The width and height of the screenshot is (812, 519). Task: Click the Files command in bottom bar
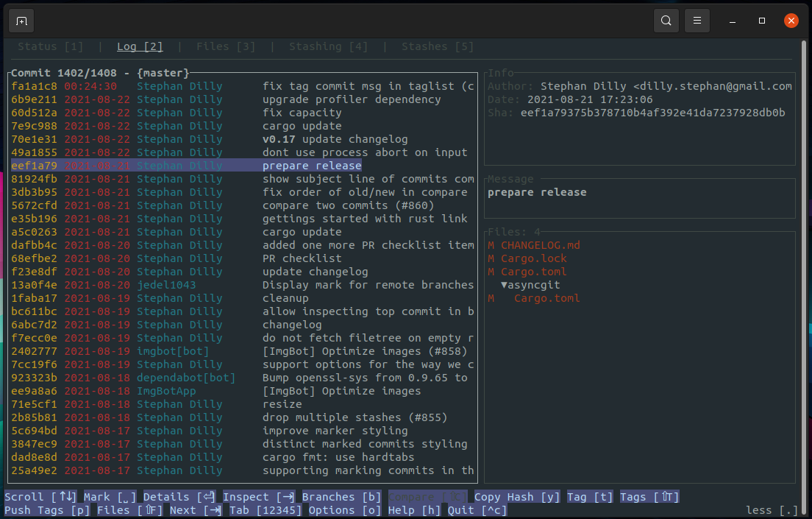[x=130, y=510]
